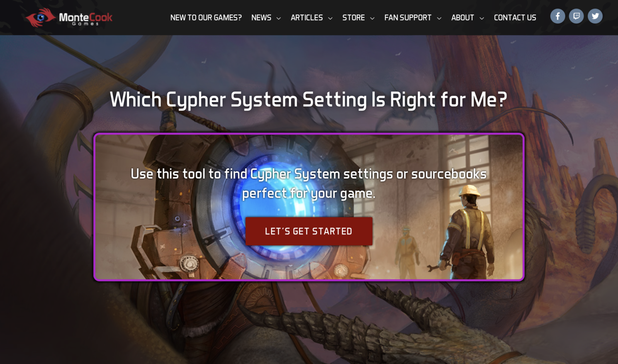The image size is (618, 364).
Task: Open the Twitter bird icon
Action: click(x=595, y=16)
